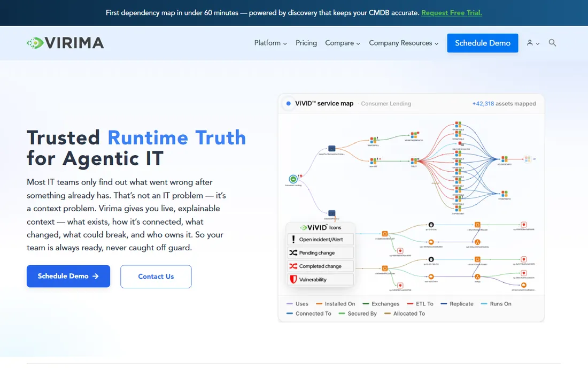
Task: Click the Installed On legend swatch
Action: (x=319, y=304)
